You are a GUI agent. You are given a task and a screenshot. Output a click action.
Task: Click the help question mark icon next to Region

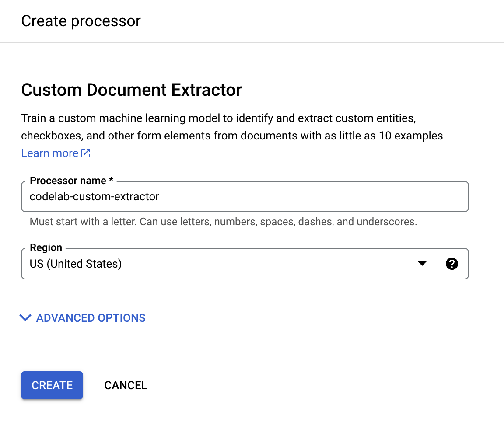tap(451, 264)
